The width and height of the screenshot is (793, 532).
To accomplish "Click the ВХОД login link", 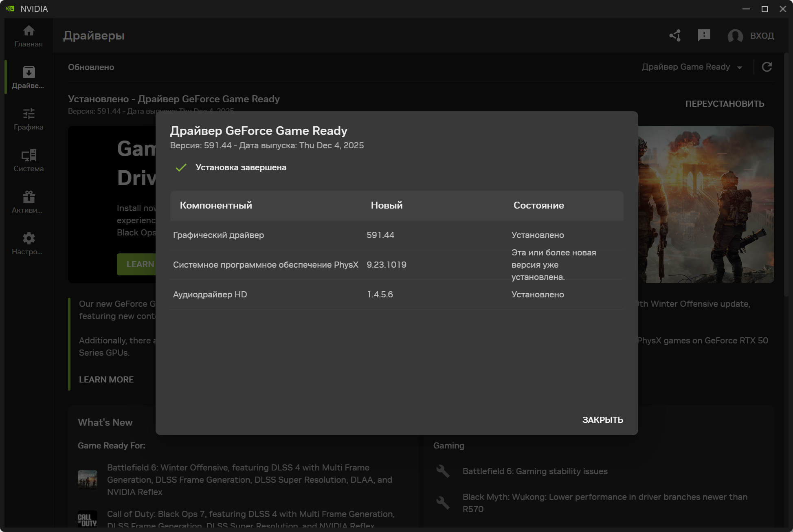I will click(x=762, y=36).
